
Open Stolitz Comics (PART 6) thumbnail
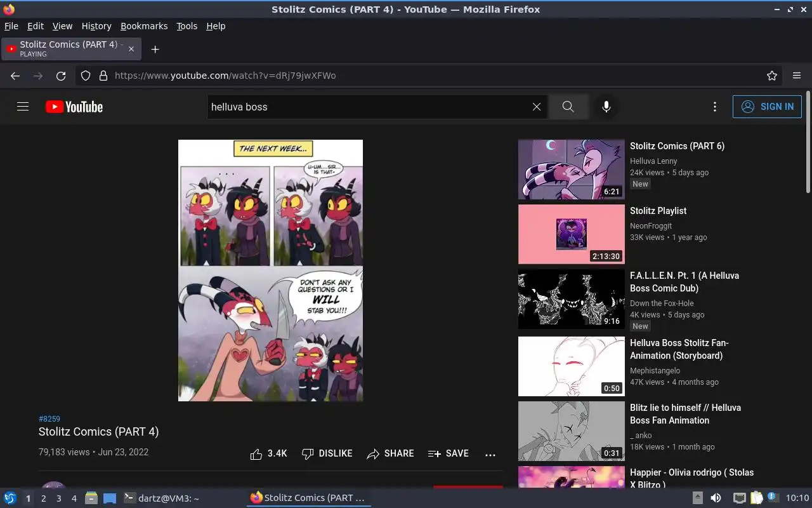pos(572,170)
